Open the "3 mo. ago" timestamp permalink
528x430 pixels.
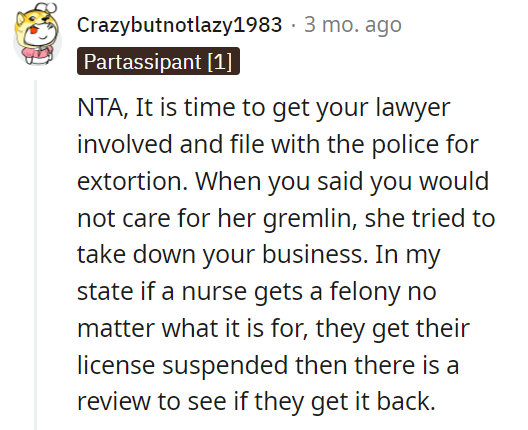(353, 25)
